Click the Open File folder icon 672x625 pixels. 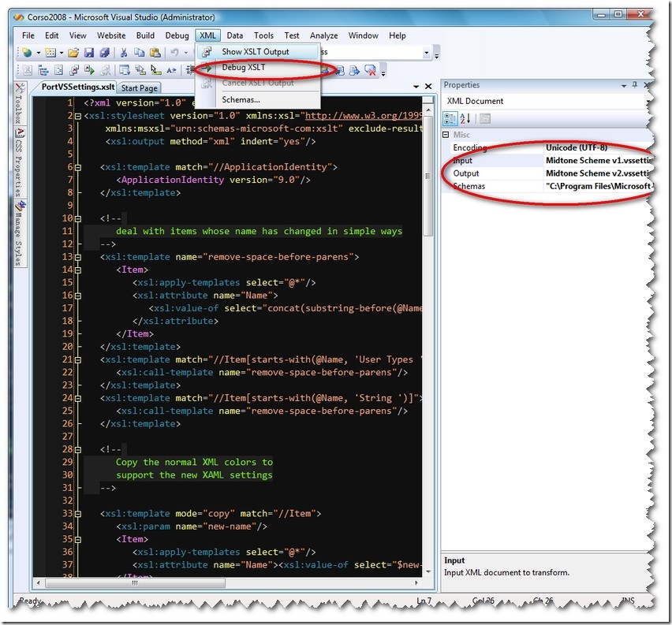point(73,53)
